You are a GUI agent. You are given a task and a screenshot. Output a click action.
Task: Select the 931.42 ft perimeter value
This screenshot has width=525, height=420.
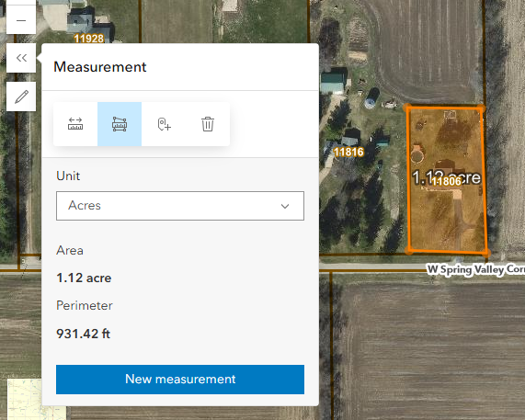coord(83,334)
